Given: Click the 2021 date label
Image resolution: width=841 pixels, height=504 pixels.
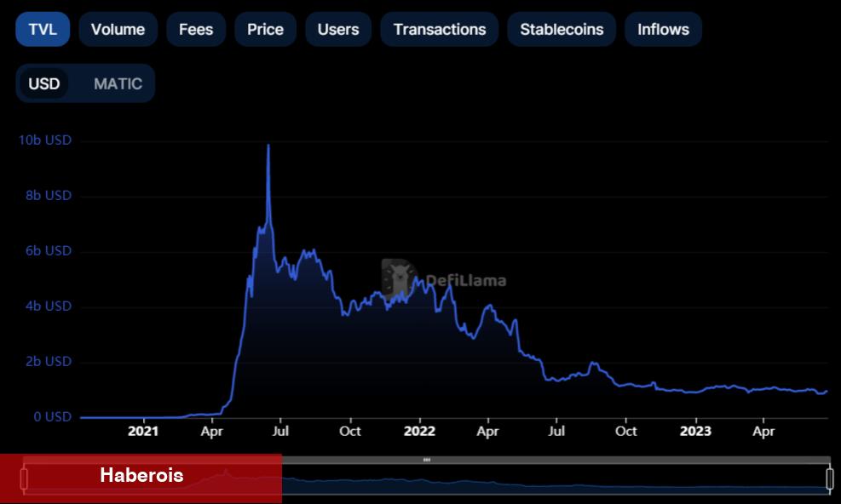Looking at the screenshot, I should 143,431.
